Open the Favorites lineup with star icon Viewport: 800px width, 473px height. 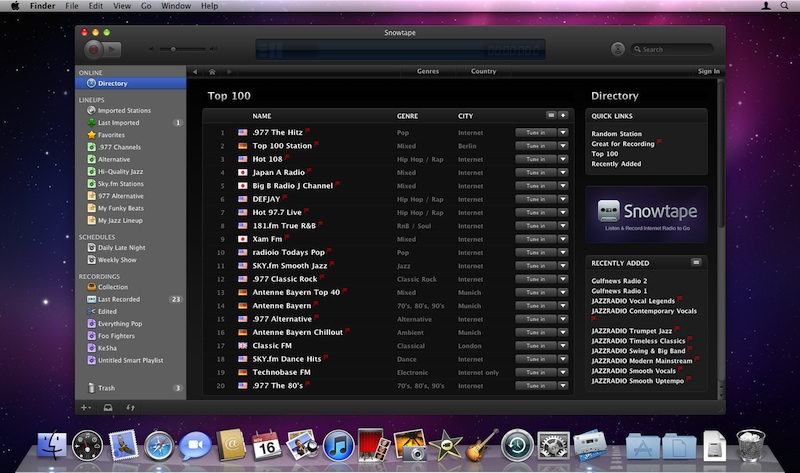(111, 134)
